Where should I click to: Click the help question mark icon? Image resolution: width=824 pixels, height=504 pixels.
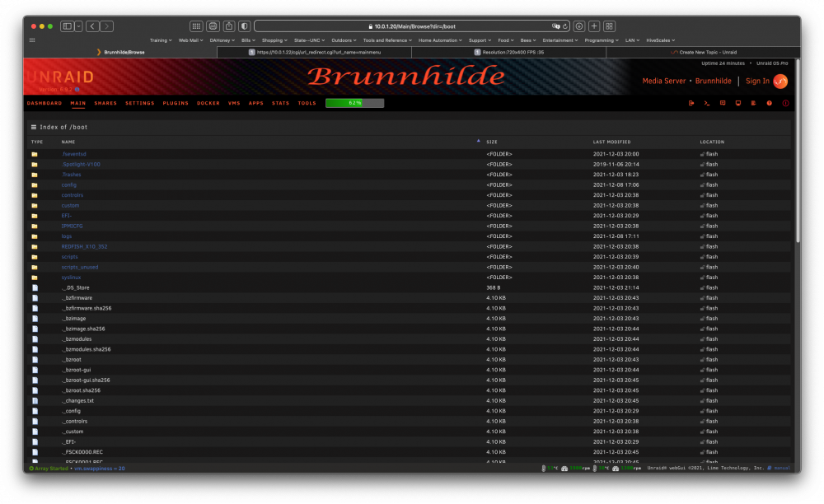click(770, 104)
